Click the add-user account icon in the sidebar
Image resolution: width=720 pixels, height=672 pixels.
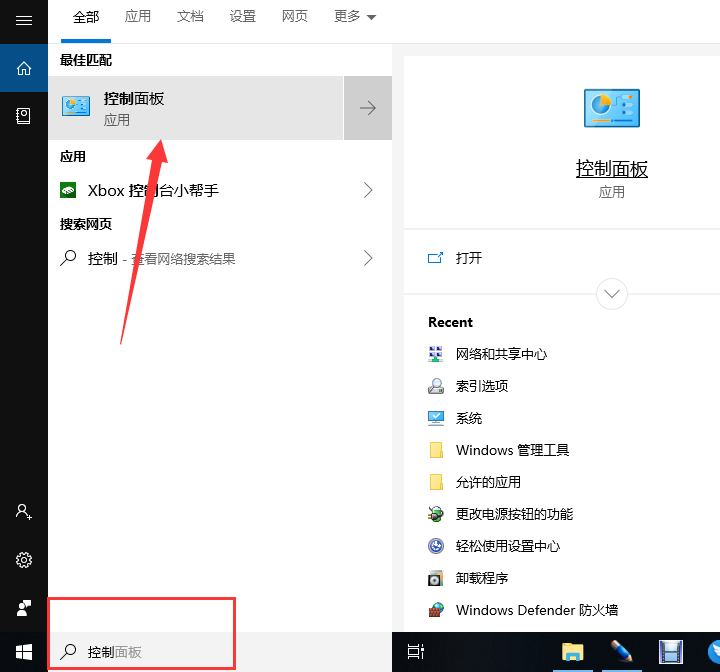click(x=24, y=512)
